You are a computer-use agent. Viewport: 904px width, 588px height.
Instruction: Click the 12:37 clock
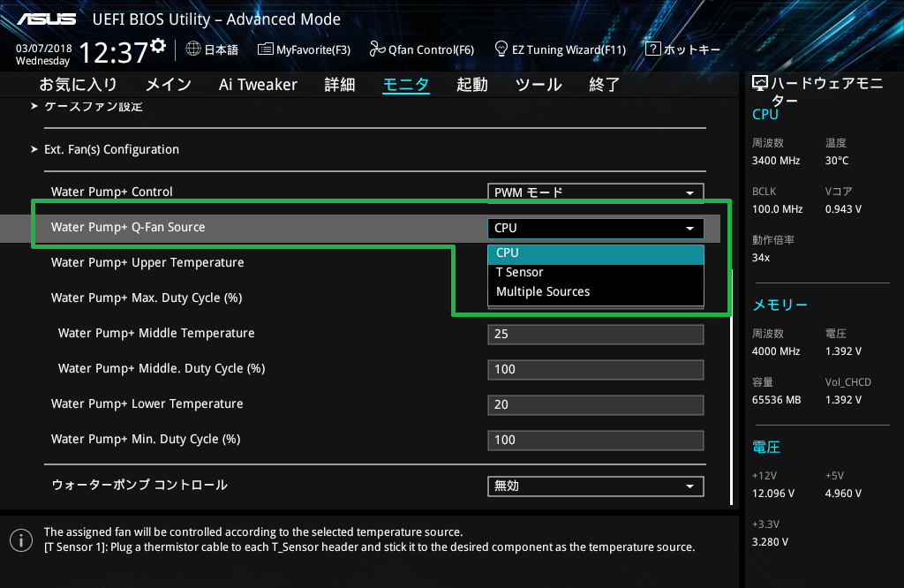click(114, 53)
